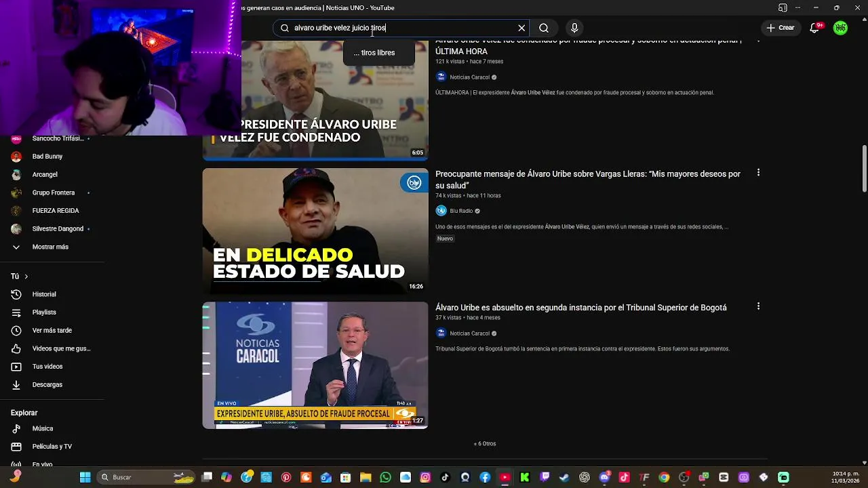Open Kick from the taskbar

click(x=525, y=477)
